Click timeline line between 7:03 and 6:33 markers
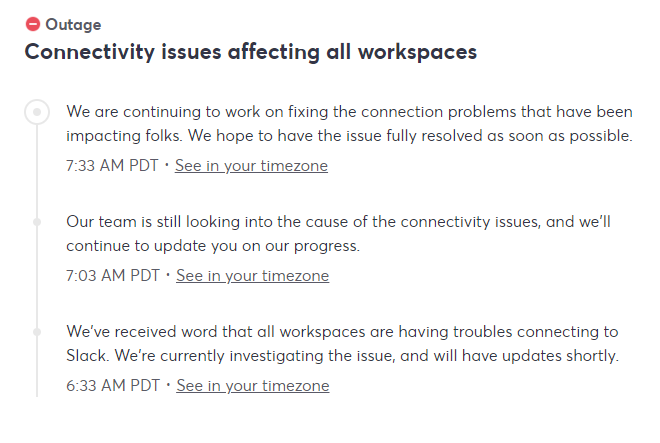The height and width of the screenshot is (443, 660). (x=37, y=278)
